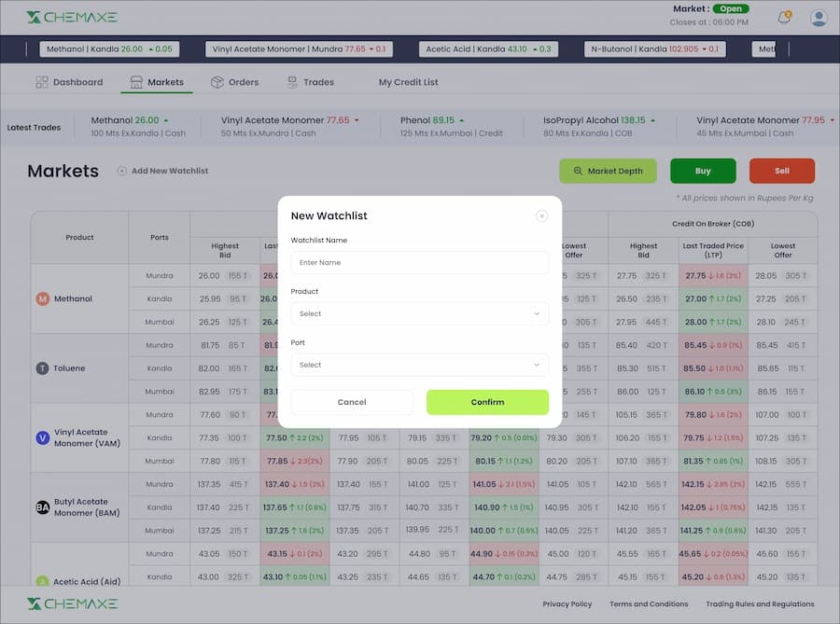Open the user profile avatar

click(x=819, y=18)
